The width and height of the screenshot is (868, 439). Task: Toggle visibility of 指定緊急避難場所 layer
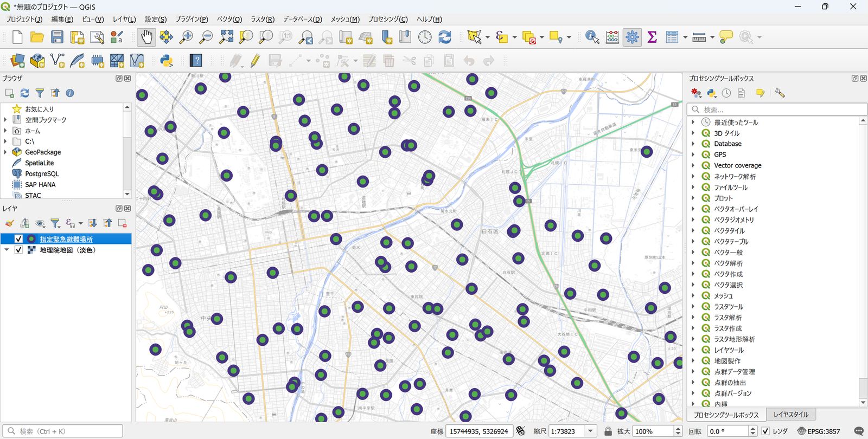[x=18, y=239]
